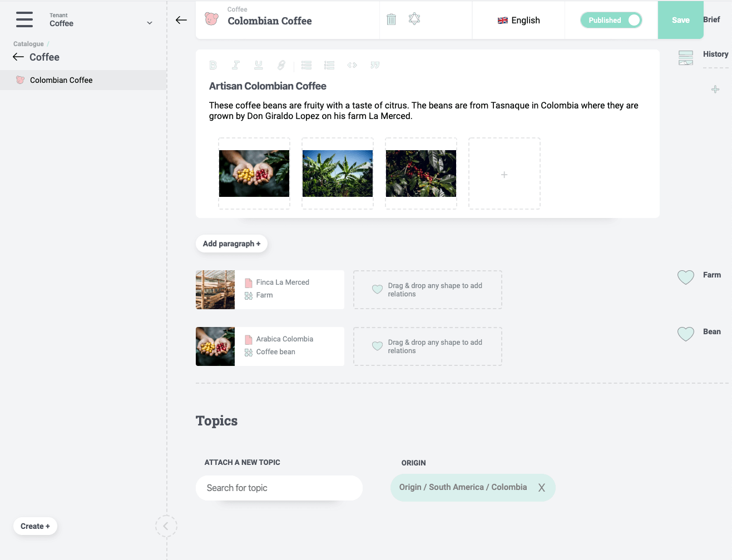This screenshot has height=560, width=732.
Task: Insert a numbered list
Action: click(x=329, y=65)
